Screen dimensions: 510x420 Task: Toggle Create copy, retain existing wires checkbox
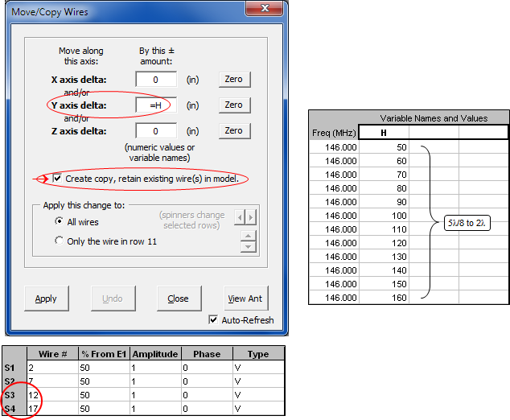(57, 178)
